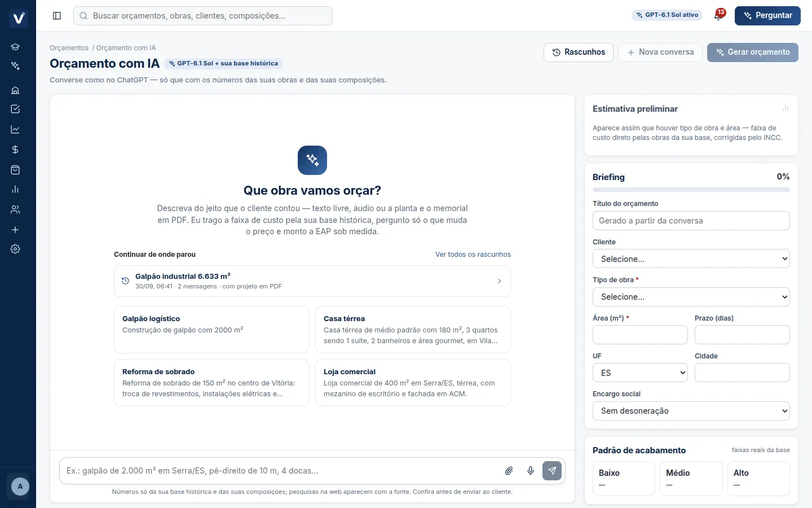Choose the Médio finish standard
The width and height of the screenshot is (812, 508).
coord(691,479)
